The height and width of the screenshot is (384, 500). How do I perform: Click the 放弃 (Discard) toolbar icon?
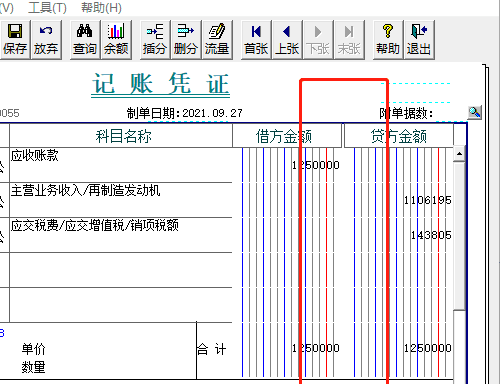pos(46,40)
